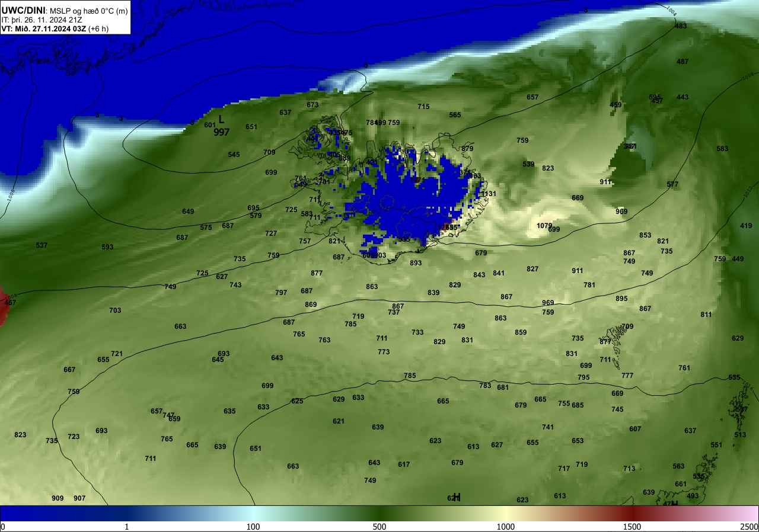Click the height value 715
This screenshot has width=759, height=532.
coord(423,107)
